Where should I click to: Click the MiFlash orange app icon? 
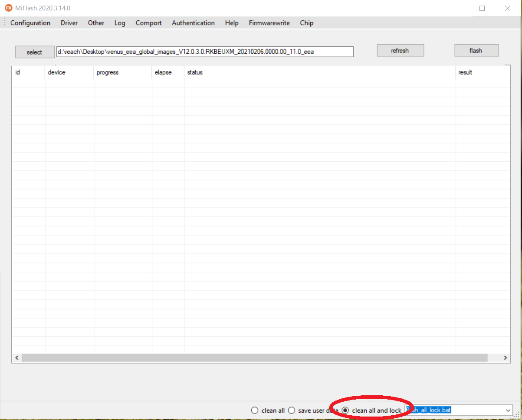[8, 8]
